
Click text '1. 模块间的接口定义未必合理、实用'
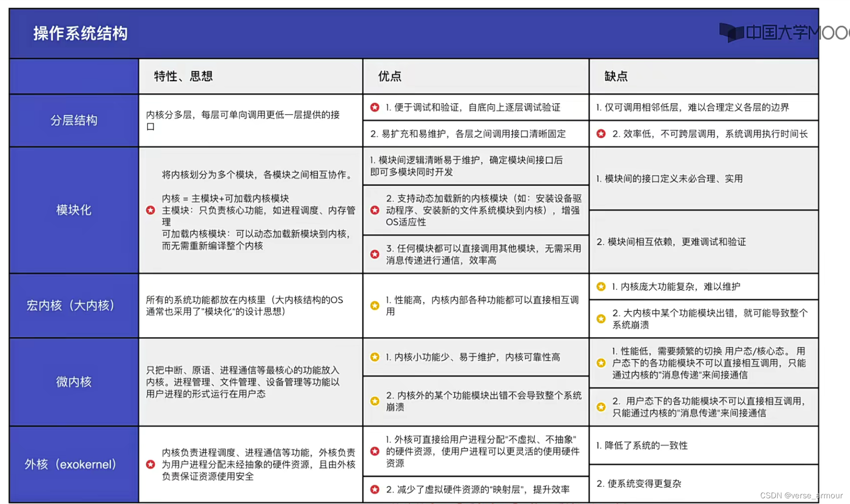click(x=670, y=178)
